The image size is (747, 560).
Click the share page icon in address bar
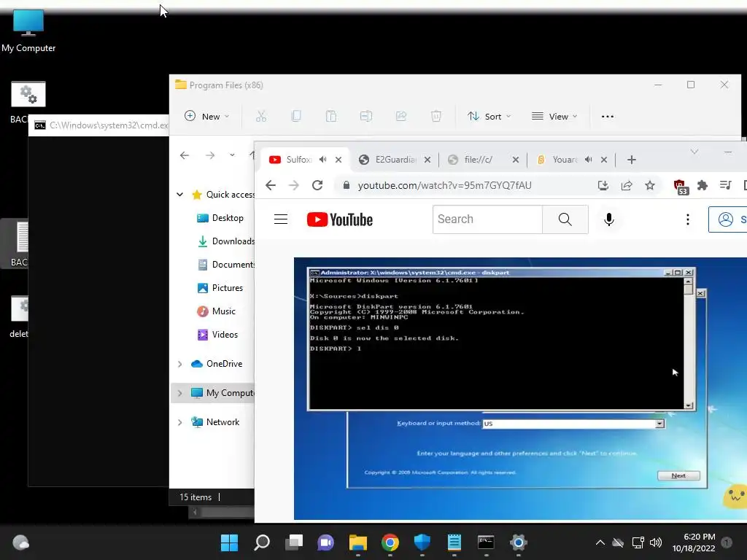coord(627,185)
